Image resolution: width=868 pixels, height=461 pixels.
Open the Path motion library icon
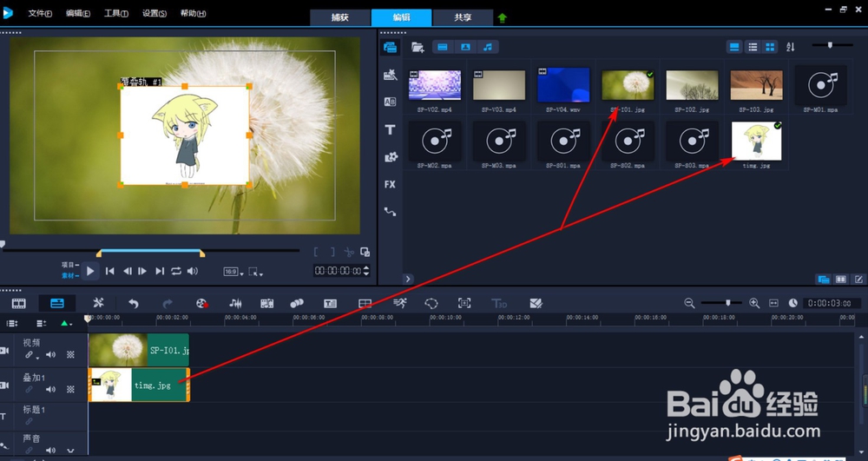pos(391,212)
